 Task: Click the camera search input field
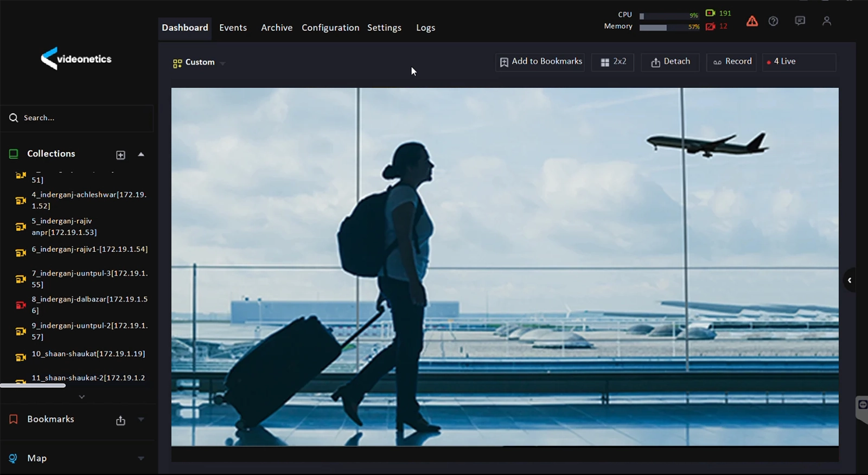[81, 118]
